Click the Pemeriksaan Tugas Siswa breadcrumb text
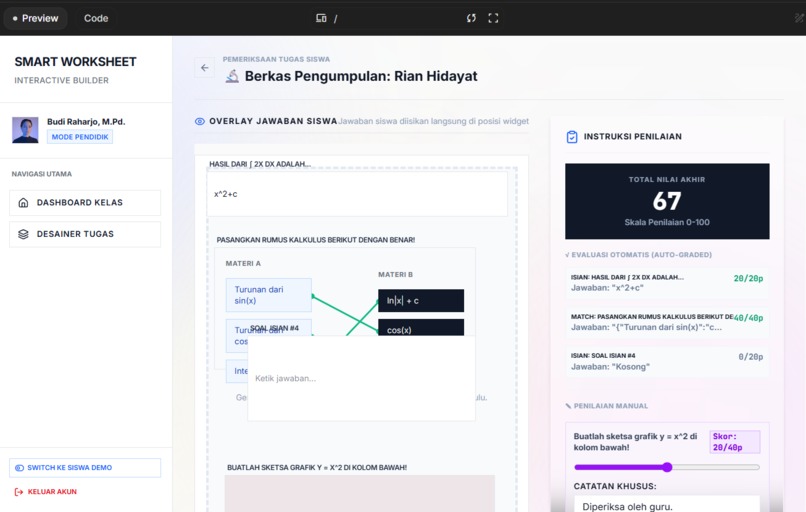Image resolution: width=806 pixels, height=512 pixels. pyautogui.click(x=276, y=59)
